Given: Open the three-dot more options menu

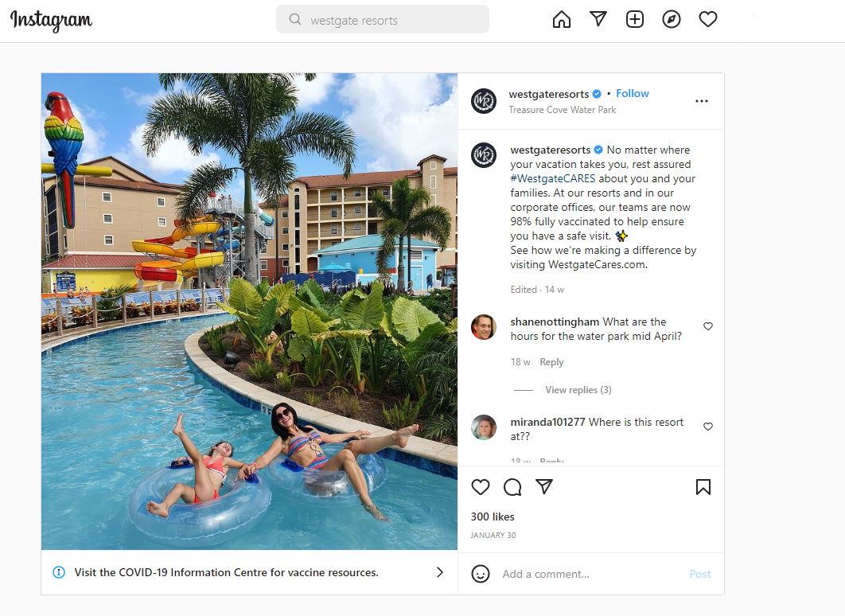Looking at the screenshot, I should click(702, 101).
